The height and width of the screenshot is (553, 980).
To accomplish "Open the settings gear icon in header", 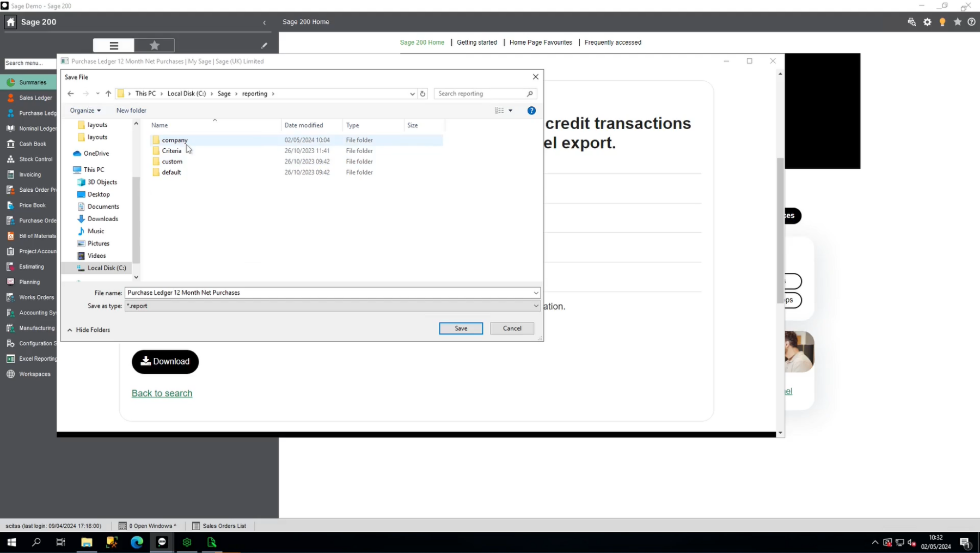I will (x=927, y=22).
